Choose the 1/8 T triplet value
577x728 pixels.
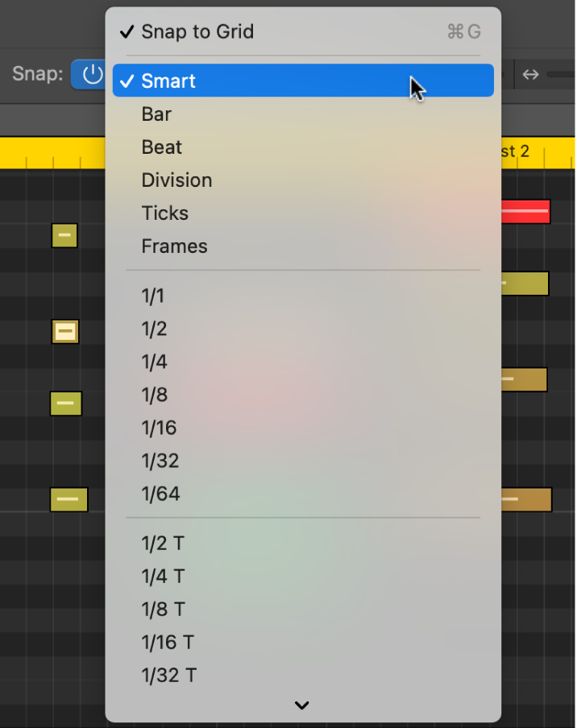(x=163, y=610)
